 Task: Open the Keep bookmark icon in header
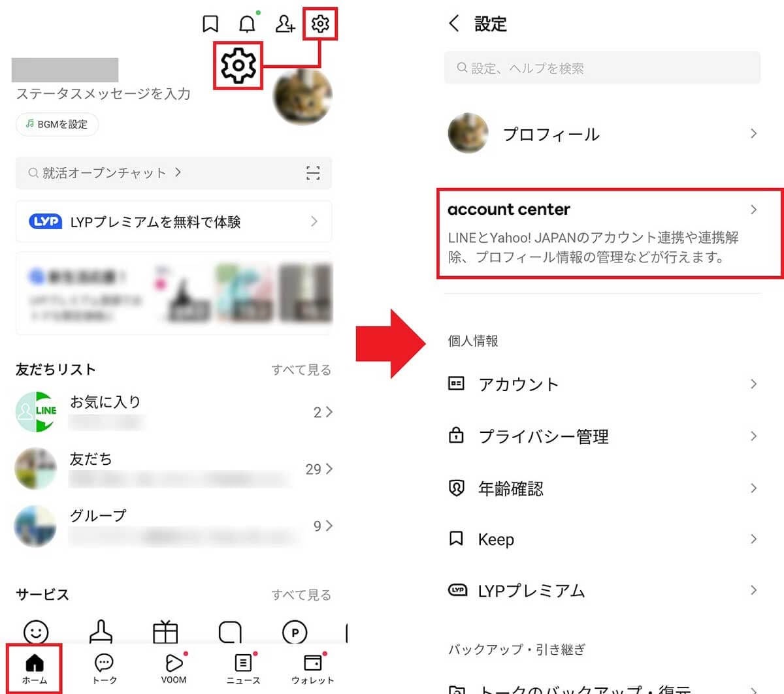point(210,24)
